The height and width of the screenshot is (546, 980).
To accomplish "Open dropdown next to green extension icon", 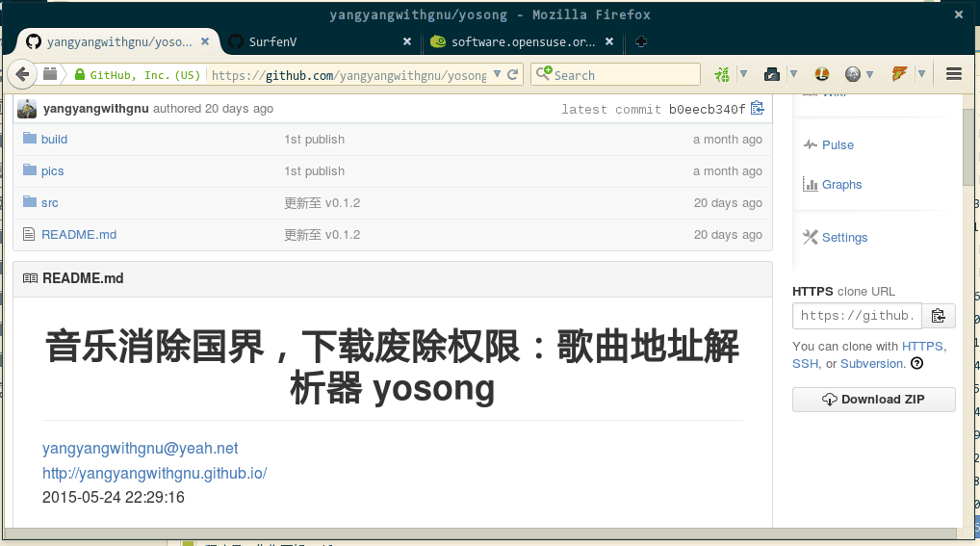I will [744, 74].
